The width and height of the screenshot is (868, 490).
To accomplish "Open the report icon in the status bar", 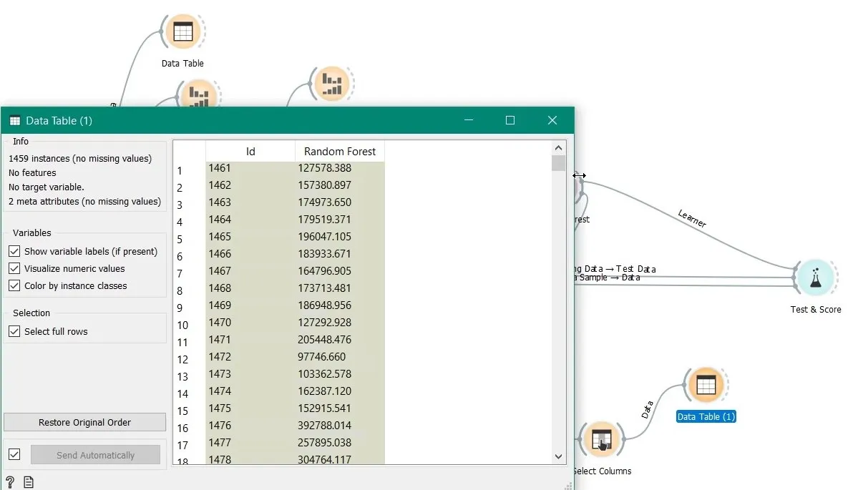I will click(29, 482).
